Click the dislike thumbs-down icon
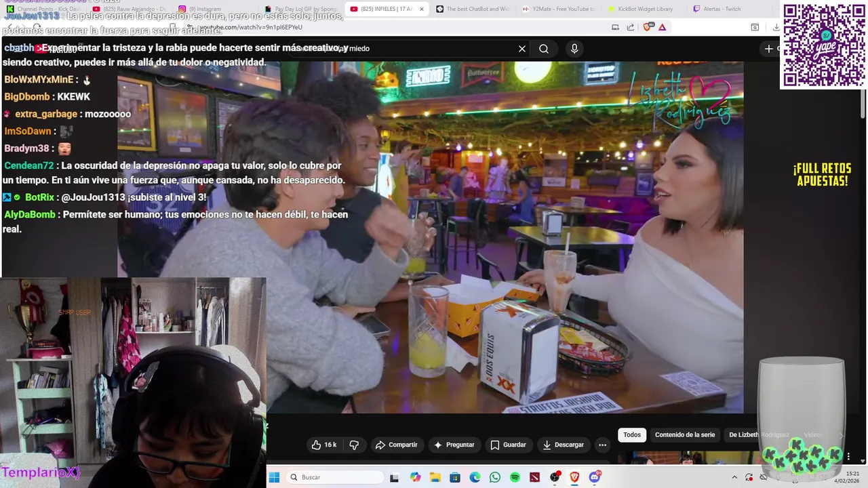Screen dimensions: 868x488 (354, 445)
